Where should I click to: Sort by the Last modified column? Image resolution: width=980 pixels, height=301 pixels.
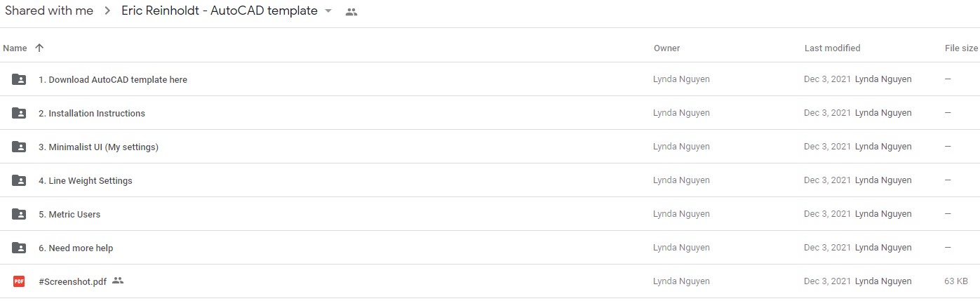pyautogui.click(x=832, y=48)
